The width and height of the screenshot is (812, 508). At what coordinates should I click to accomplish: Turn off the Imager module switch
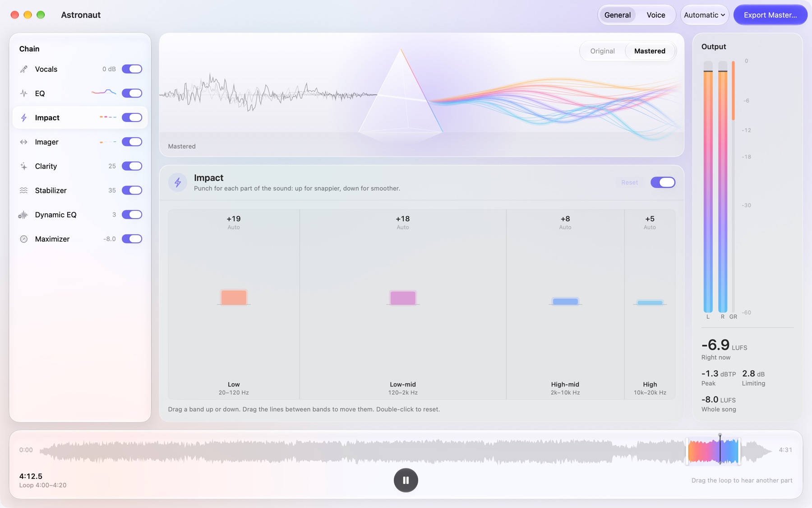pos(132,142)
